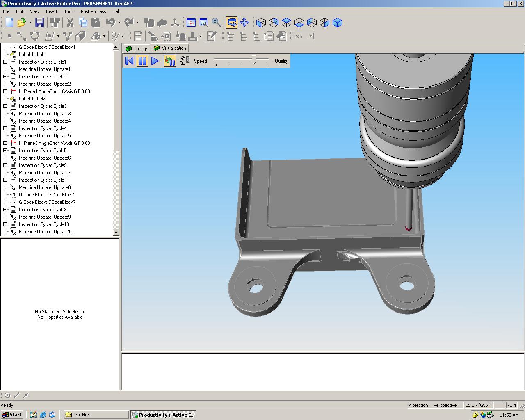This screenshot has height=420, width=525.
Task: Rewind simulation to the start
Action: (x=129, y=61)
